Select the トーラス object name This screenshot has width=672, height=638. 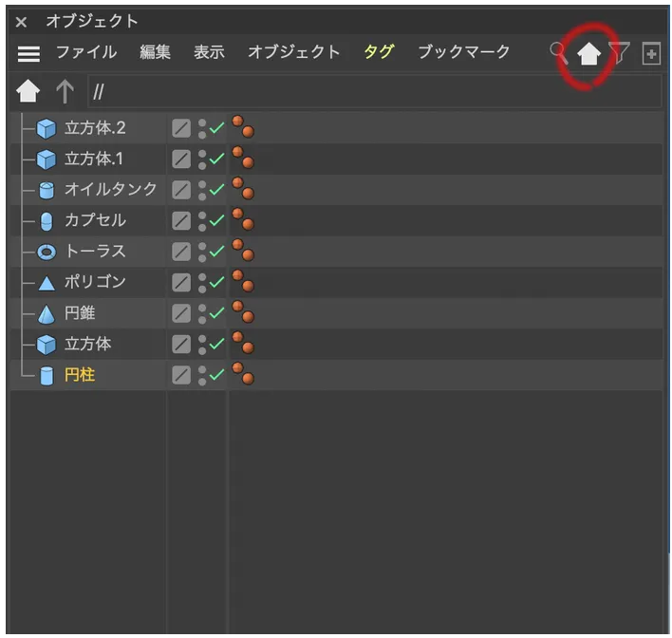pos(95,252)
